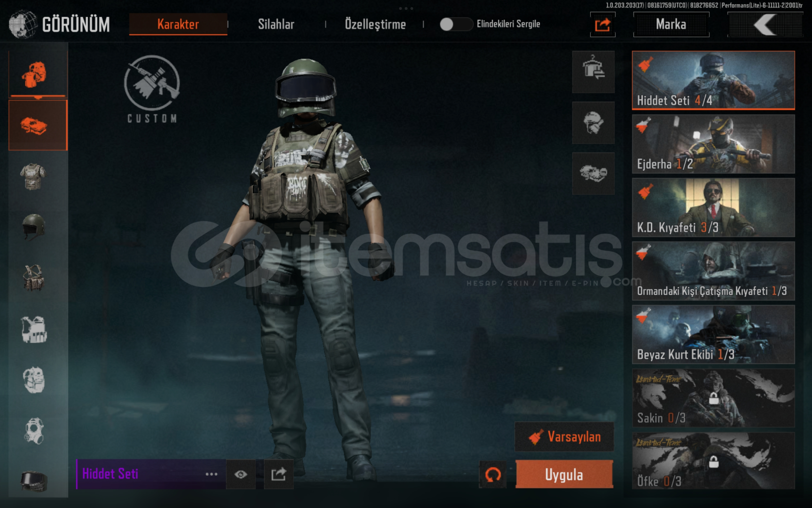Click the Uygula button

pyautogui.click(x=564, y=474)
